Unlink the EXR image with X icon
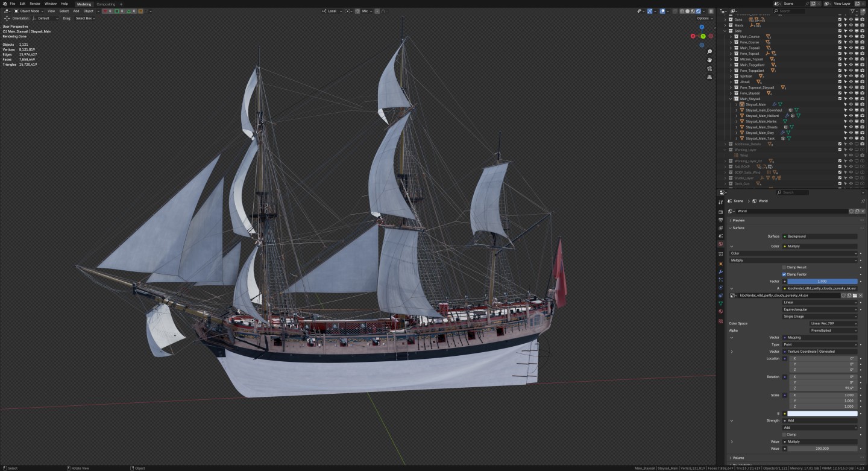Screen dimensions: 868x471 860,296
